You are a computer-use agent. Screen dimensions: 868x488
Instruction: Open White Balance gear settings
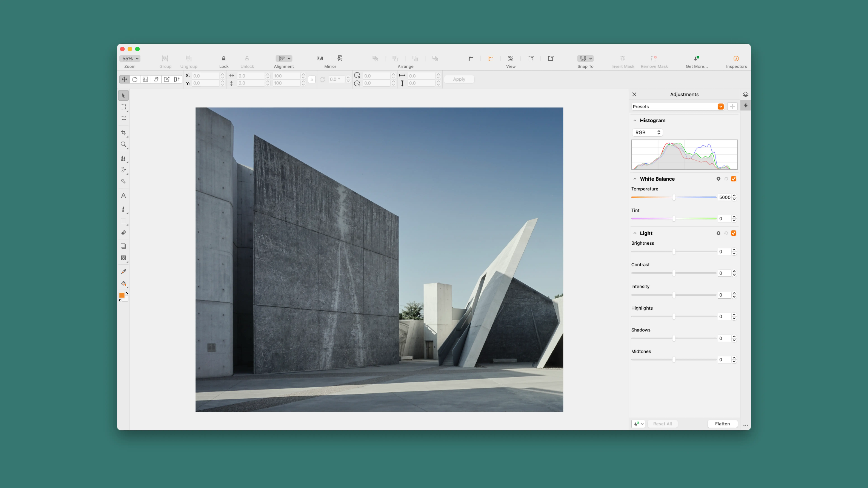point(718,179)
